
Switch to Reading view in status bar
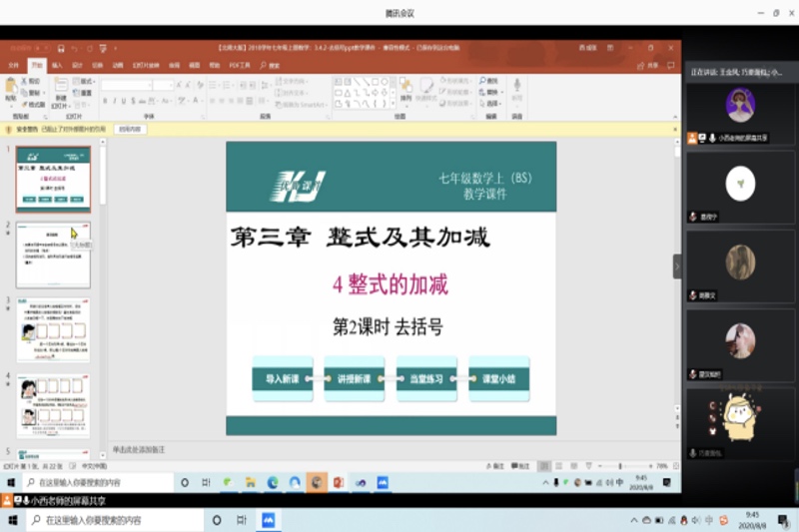coord(573,466)
